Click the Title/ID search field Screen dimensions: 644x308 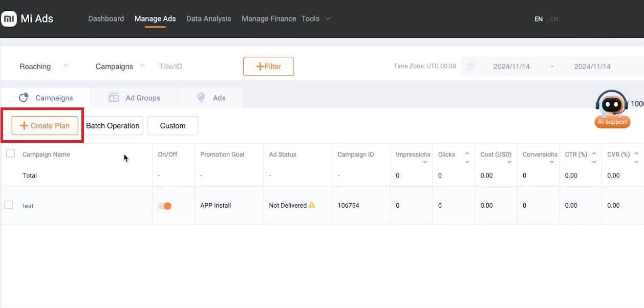click(x=195, y=67)
